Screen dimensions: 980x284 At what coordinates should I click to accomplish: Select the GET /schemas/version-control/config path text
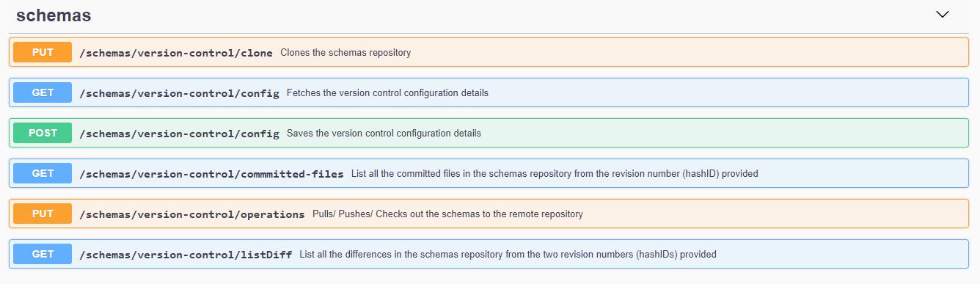pyautogui.click(x=179, y=93)
